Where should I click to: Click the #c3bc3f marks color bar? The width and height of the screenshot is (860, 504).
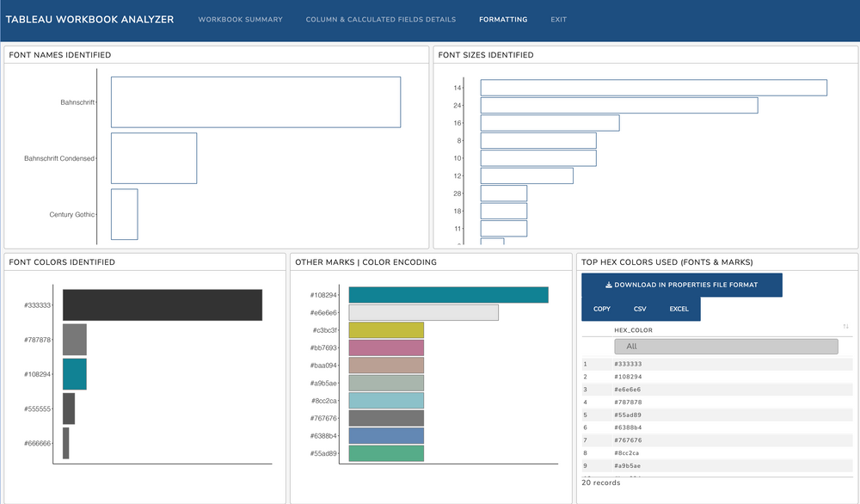387,330
